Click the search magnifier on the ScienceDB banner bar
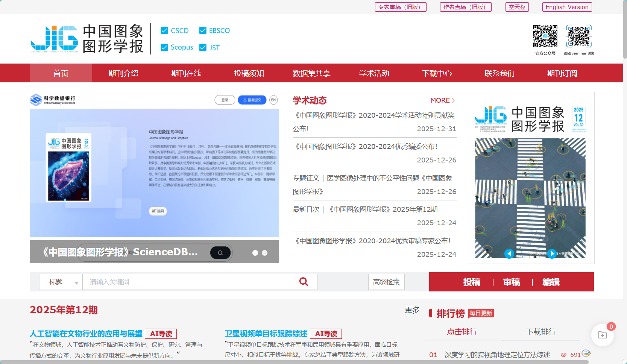The width and height of the screenshot is (627, 364). [x=220, y=252]
